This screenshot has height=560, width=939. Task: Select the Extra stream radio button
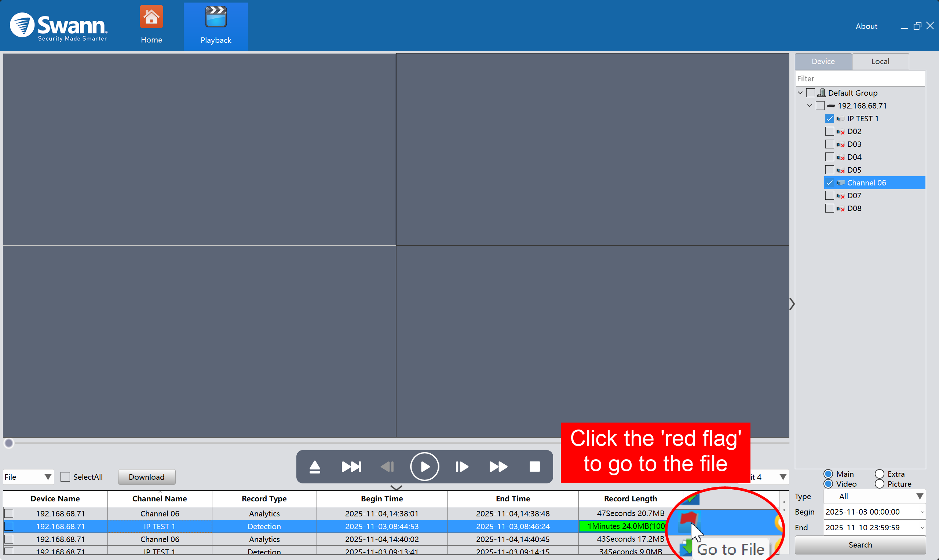point(879,474)
